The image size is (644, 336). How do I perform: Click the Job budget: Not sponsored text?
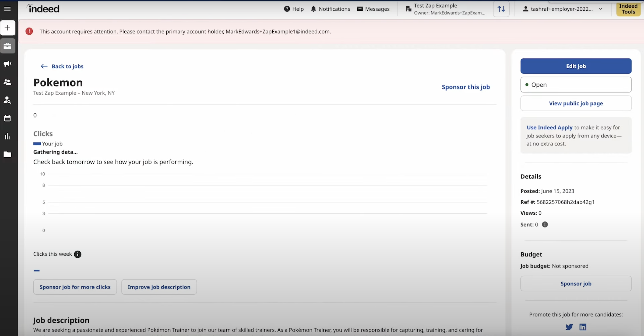[x=554, y=266]
